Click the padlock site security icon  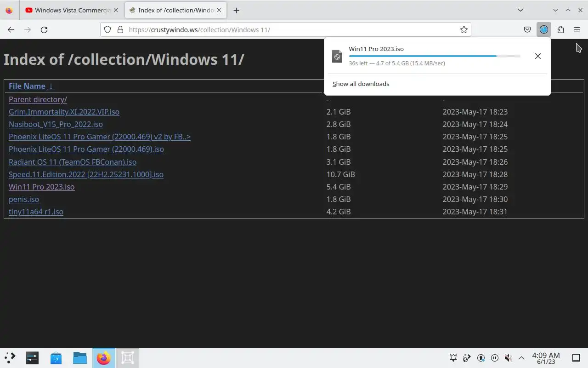(120, 29)
